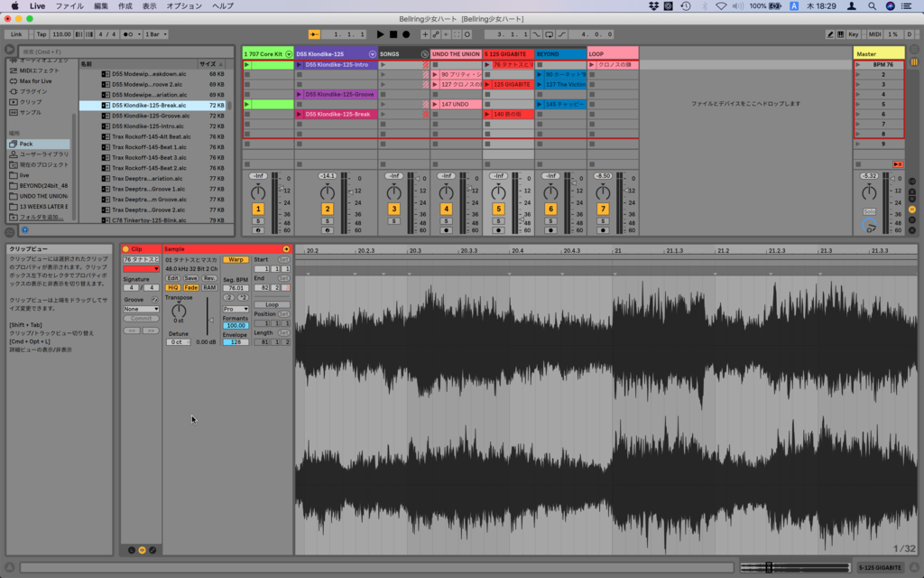Open the 1 Bar quantization menu

coord(156,34)
